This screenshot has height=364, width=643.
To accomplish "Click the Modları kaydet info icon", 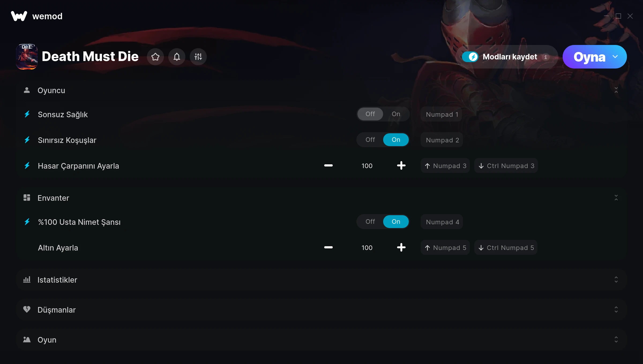I will tap(545, 57).
